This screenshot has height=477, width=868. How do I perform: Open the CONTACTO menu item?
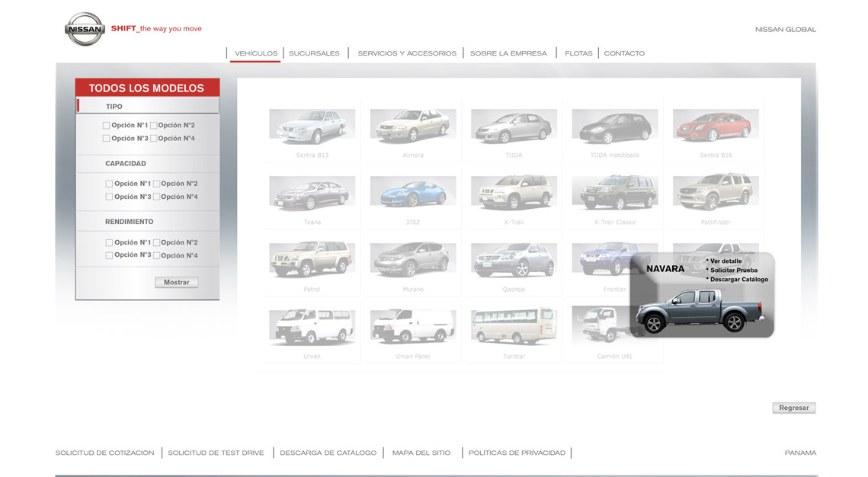tap(624, 53)
